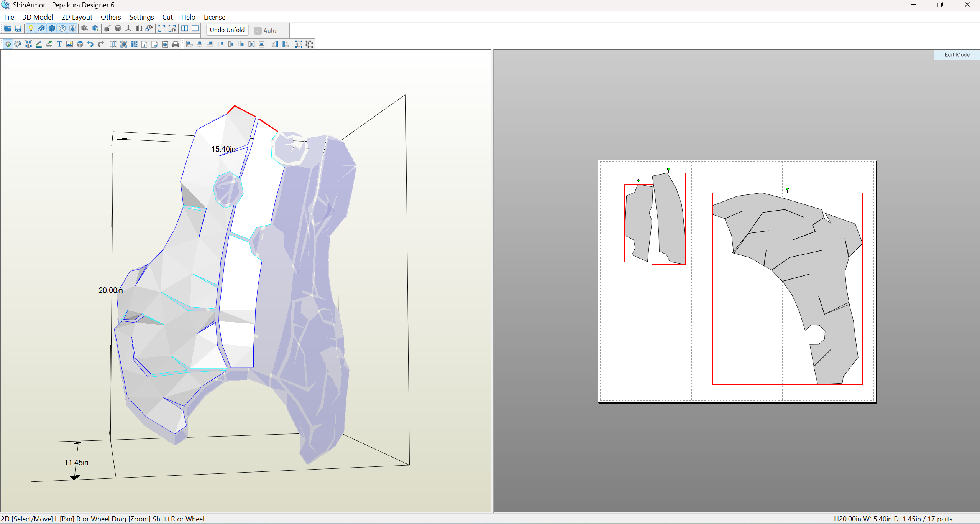This screenshot has height=524, width=980.
Task: Click the eye with rotate arrow icon
Action: (x=149, y=29)
